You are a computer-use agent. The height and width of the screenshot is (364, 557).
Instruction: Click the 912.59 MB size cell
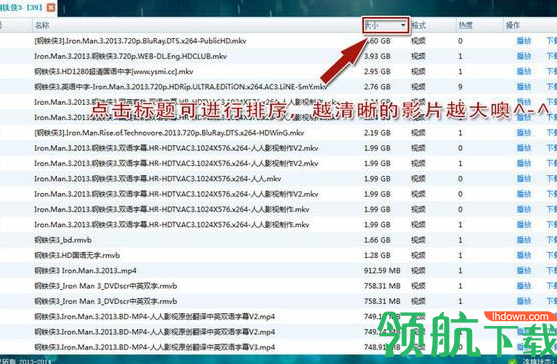382,271
